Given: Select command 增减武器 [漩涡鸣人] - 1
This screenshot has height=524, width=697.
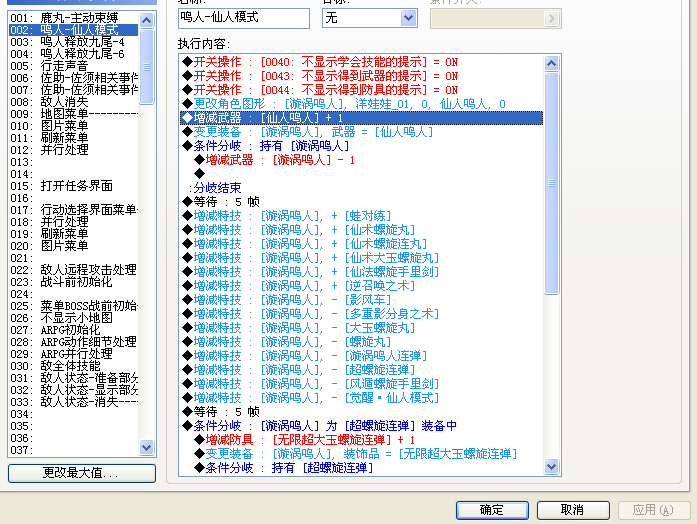Looking at the screenshot, I should (x=361, y=160).
